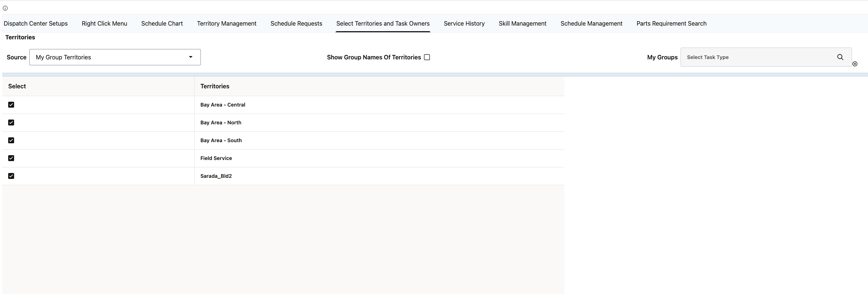Screen dimensions: 868x294
Task: Open the Service History tab
Action: 464,23
